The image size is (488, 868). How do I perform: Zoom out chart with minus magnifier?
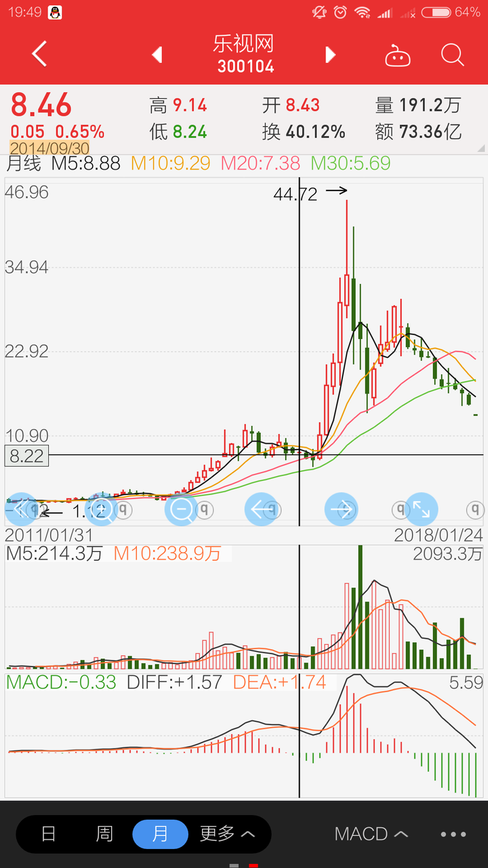[x=182, y=509]
